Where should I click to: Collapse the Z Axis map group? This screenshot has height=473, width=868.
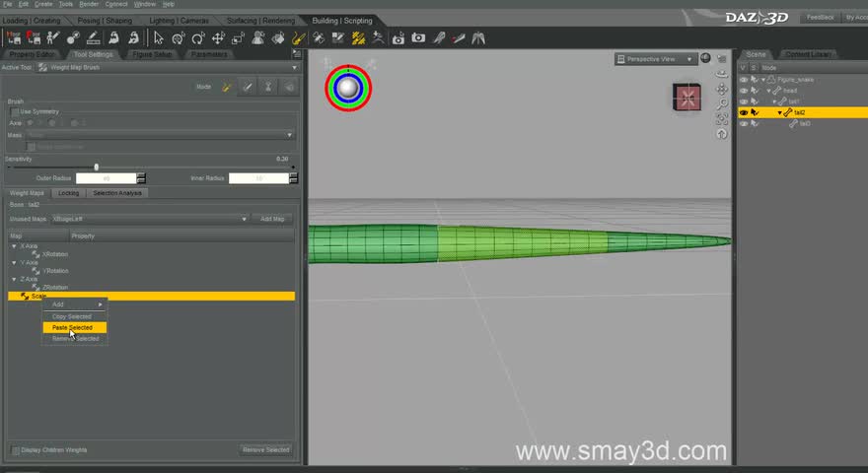tap(14, 280)
